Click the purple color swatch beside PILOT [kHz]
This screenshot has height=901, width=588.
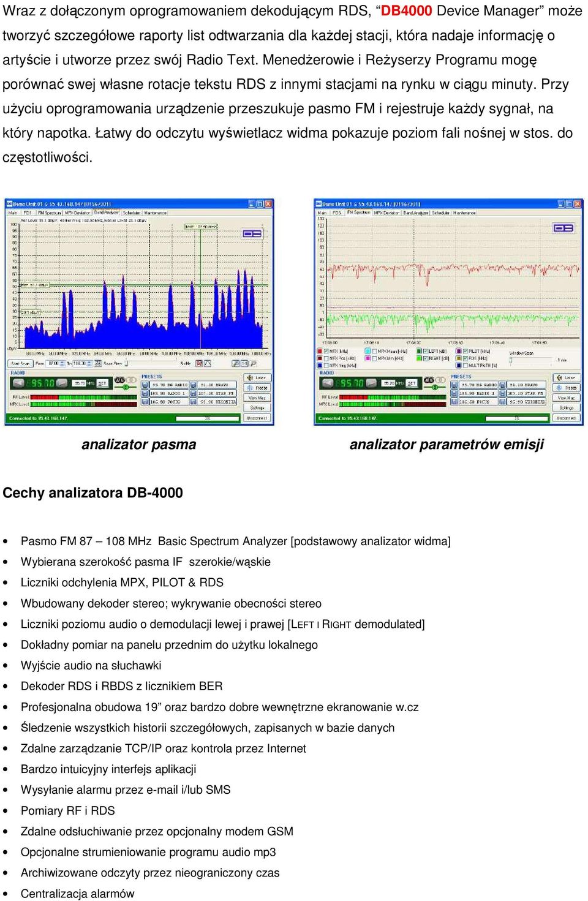(459, 351)
